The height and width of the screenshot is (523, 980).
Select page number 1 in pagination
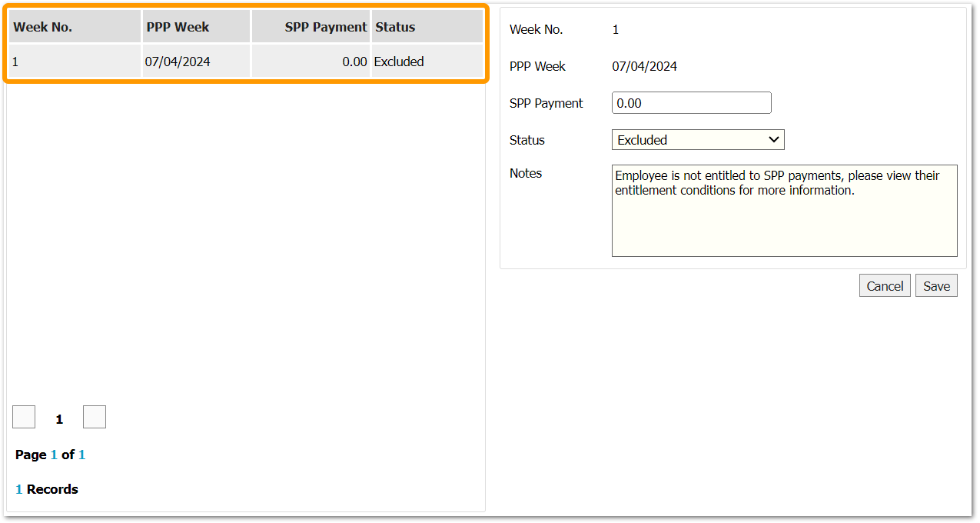[x=59, y=419]
